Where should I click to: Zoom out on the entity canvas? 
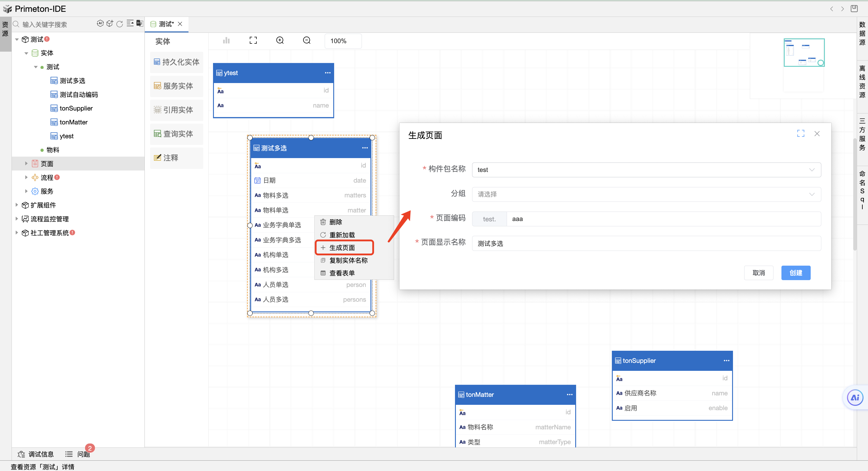307,41
